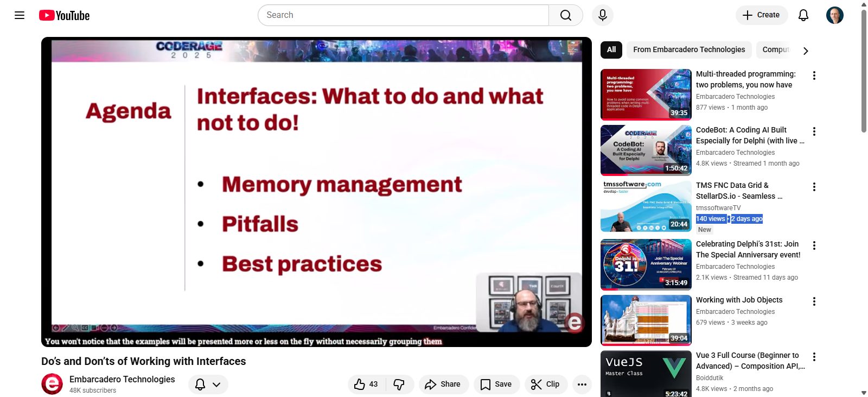This screenshot has height=397, width=868.
Task: Click the '48K subscribers' text
Action: 93,390
